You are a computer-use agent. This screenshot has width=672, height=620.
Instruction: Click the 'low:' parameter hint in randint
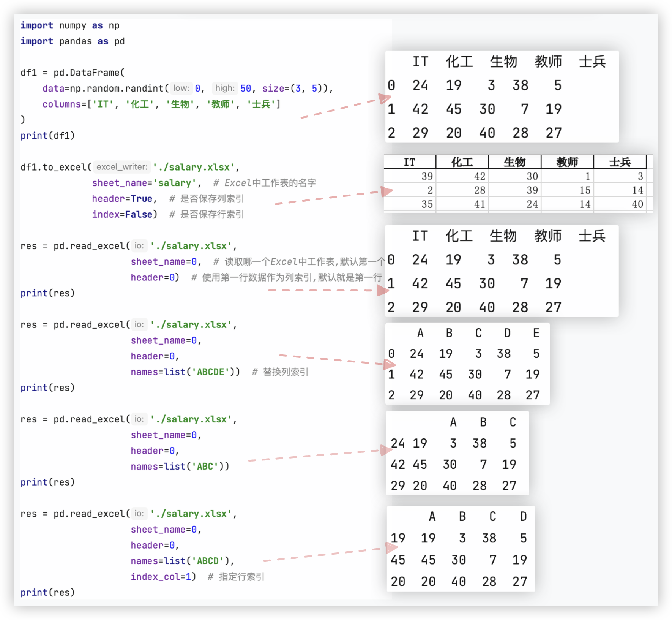tap(181, 88)
